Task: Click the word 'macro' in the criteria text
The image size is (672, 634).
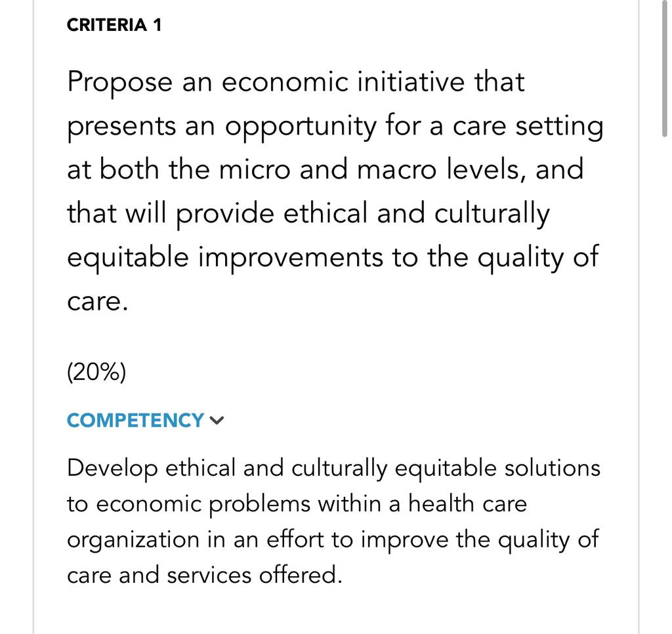Action: click(x=396, y=170)
